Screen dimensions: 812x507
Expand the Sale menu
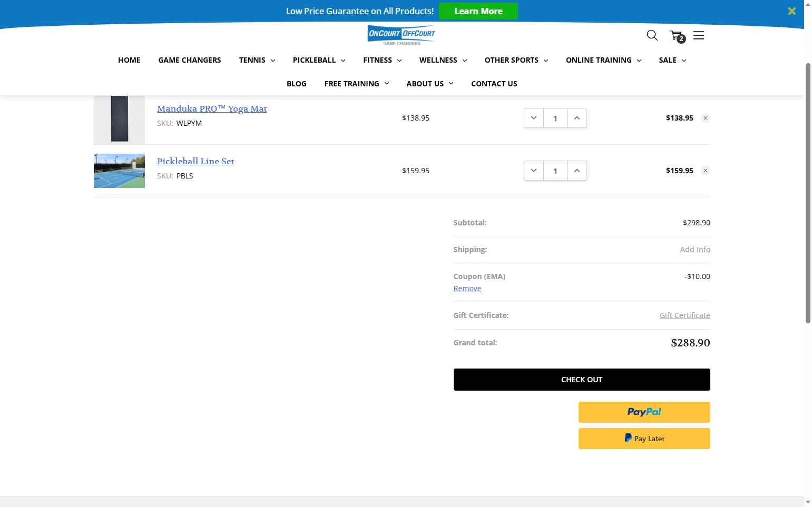pyautogui.click(x=672, y=60)
